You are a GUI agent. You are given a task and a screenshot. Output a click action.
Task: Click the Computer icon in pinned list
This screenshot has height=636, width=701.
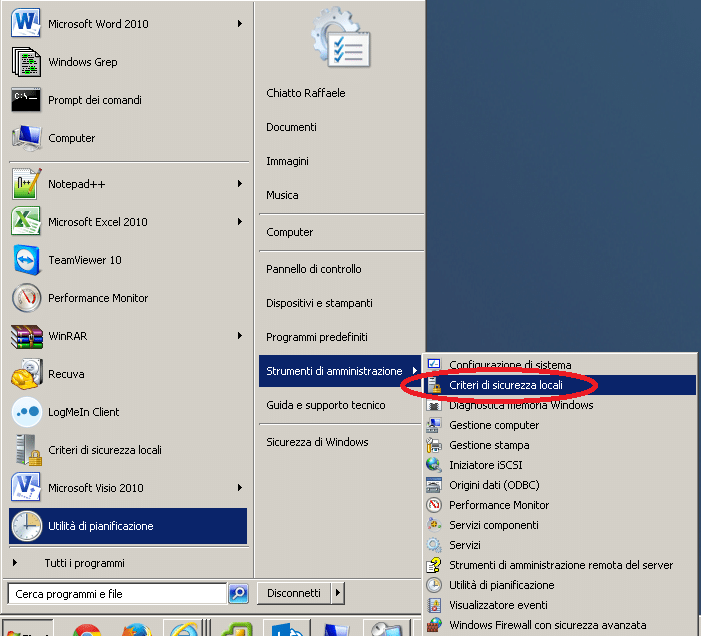26,138
